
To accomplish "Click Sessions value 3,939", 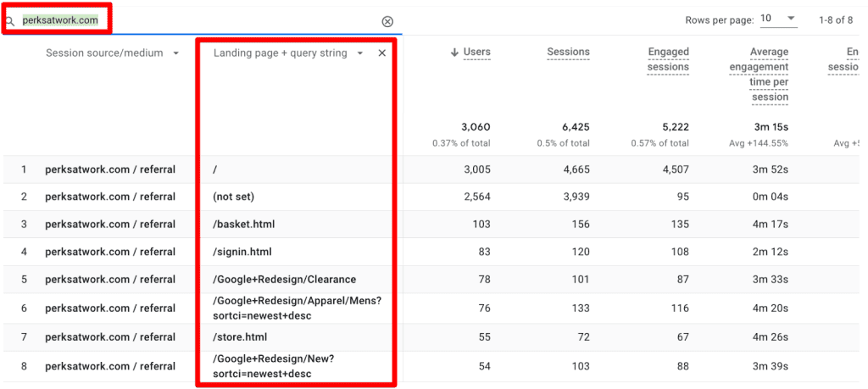I will [x=576, y=197].
